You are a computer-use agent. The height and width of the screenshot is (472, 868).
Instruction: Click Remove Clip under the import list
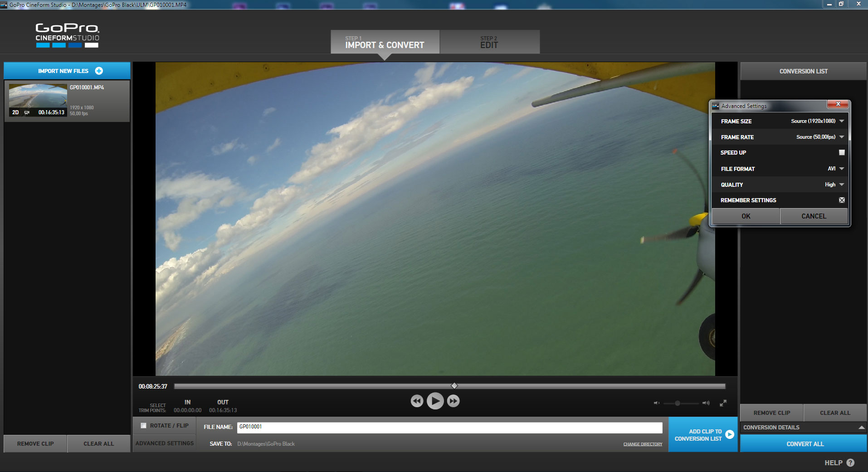pos(35,444)
